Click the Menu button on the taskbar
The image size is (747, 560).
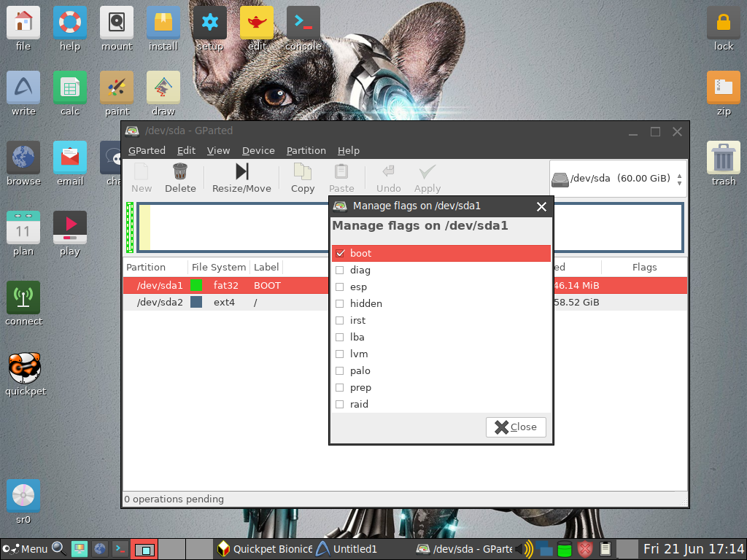(26, 548)
